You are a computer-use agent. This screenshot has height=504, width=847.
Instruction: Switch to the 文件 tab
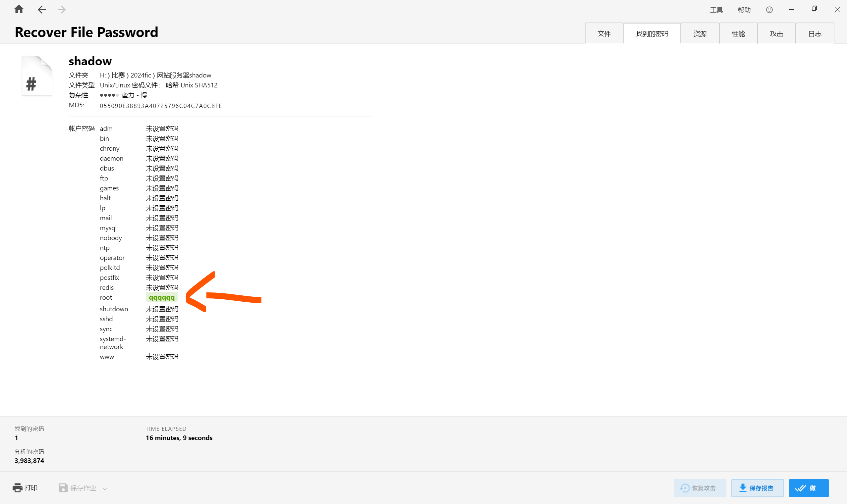(x=604, y=34)
